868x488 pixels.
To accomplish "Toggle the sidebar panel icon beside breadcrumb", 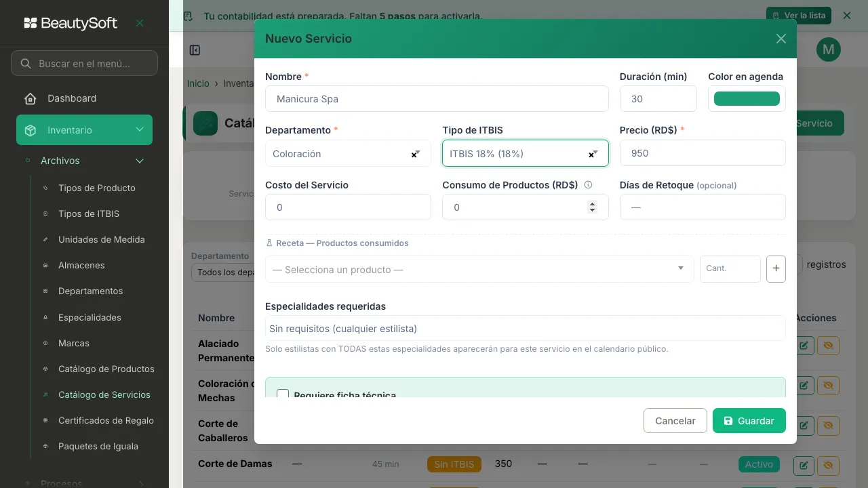I will [195, 50].
